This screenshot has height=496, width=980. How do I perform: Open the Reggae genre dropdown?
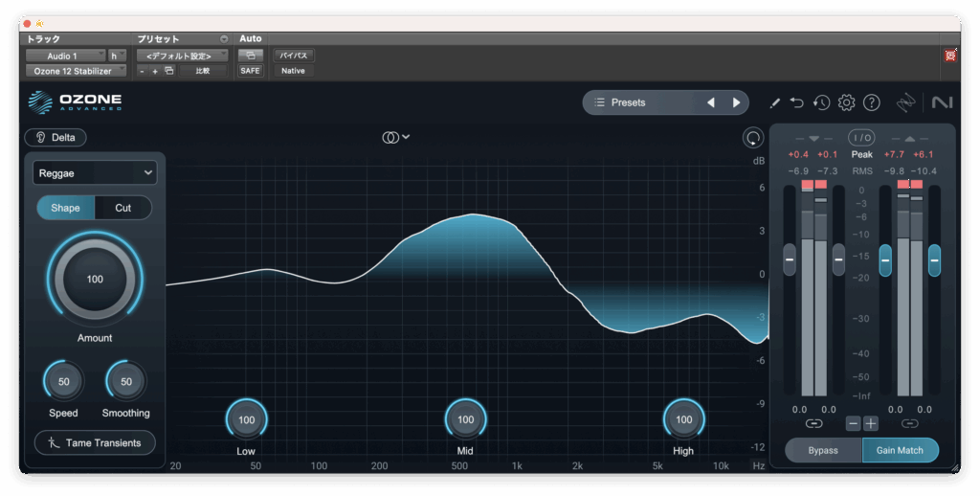[95, 172]
